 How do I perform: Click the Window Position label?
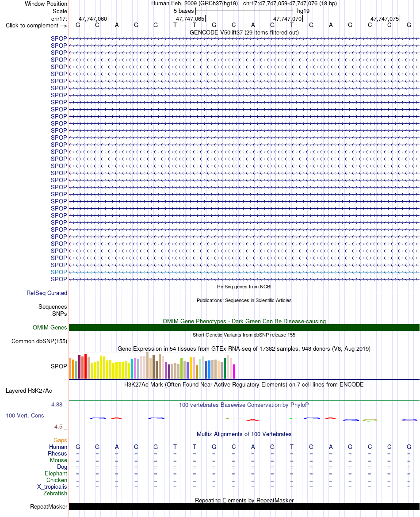[46, 4]
